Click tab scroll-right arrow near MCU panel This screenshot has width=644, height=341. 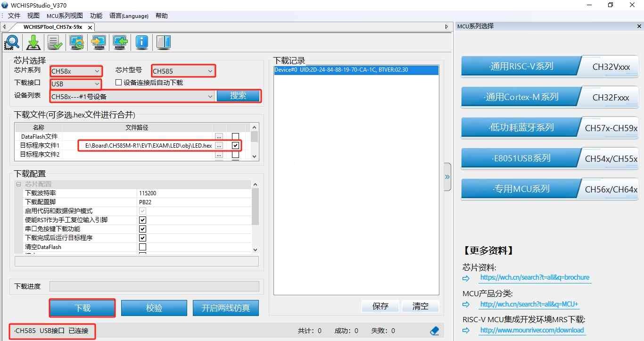click(447, 27)
